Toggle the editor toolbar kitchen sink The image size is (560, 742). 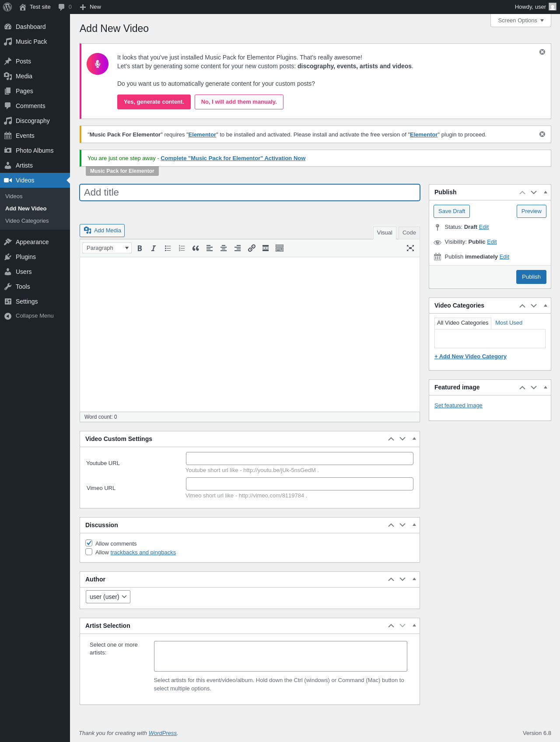(x=280, y=248)
